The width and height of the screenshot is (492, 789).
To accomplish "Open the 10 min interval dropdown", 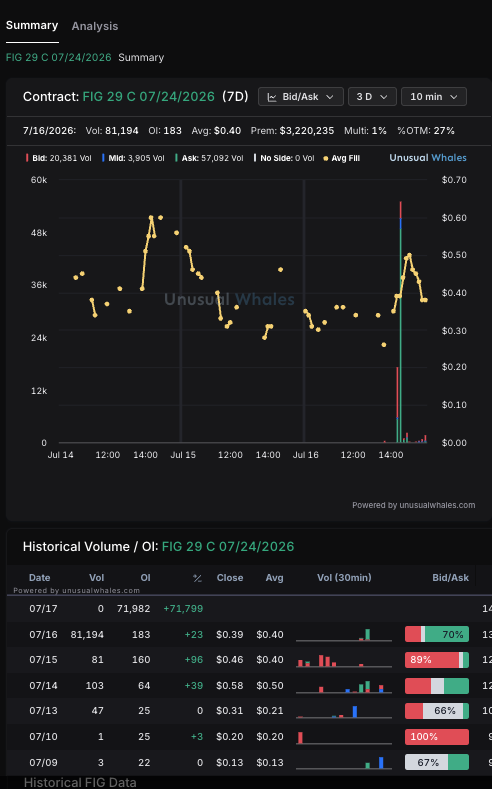I will tap(434, 97).
